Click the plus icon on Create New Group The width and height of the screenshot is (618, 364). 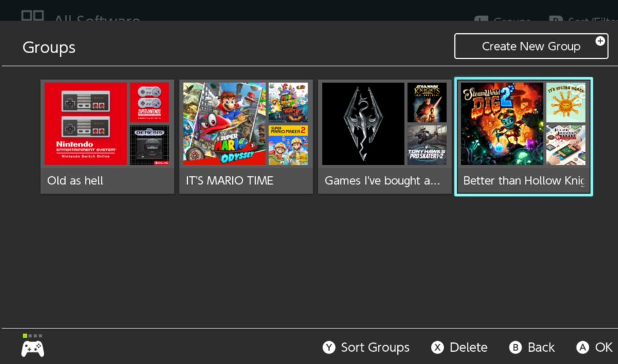point(600,41)
